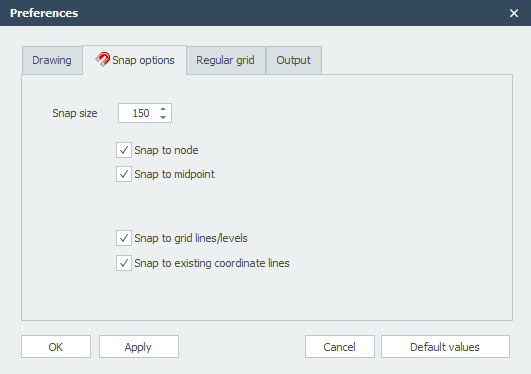Click the magnet icon on Snap options tab
The image size is (531, 374).
tap(102, 60)
